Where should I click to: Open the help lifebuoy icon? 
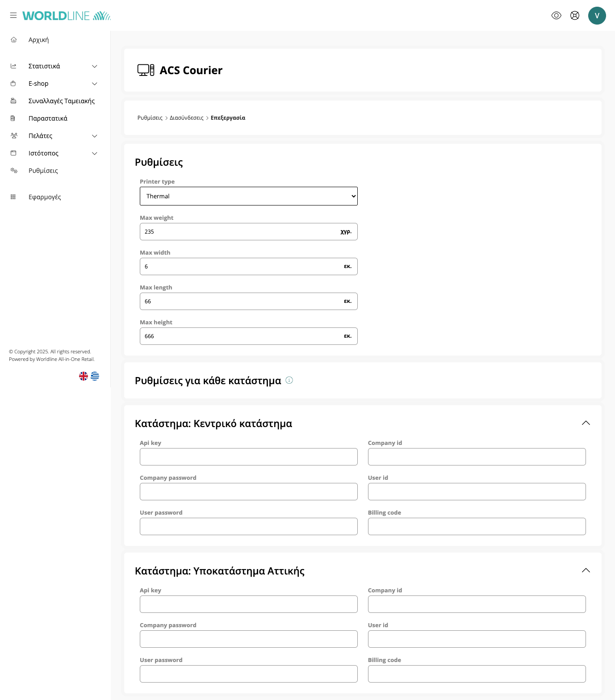coord(575,16)
